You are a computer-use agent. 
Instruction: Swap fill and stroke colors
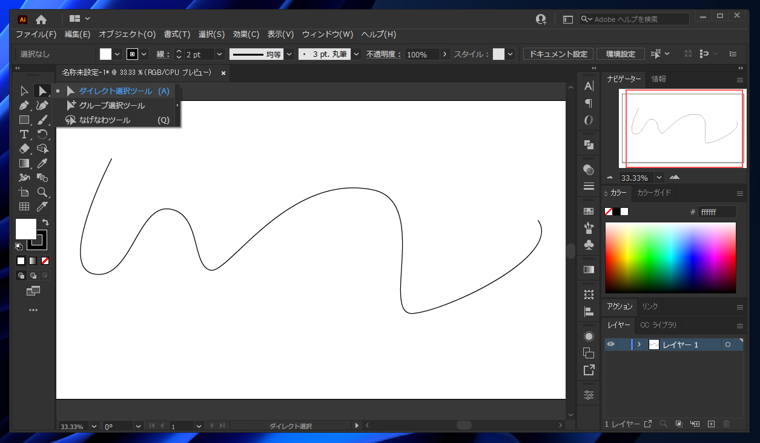(x=45, y=222)
